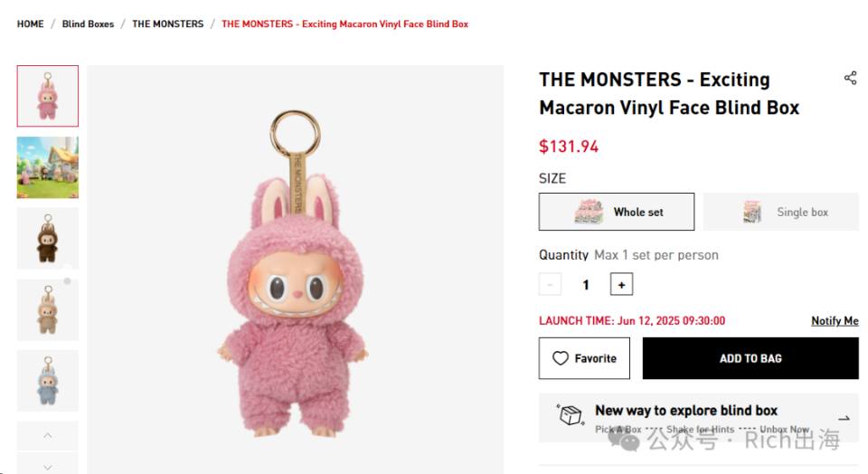Decrease quantity with the minus button
This screenshot has height=474, width=868.
[550, 284]
